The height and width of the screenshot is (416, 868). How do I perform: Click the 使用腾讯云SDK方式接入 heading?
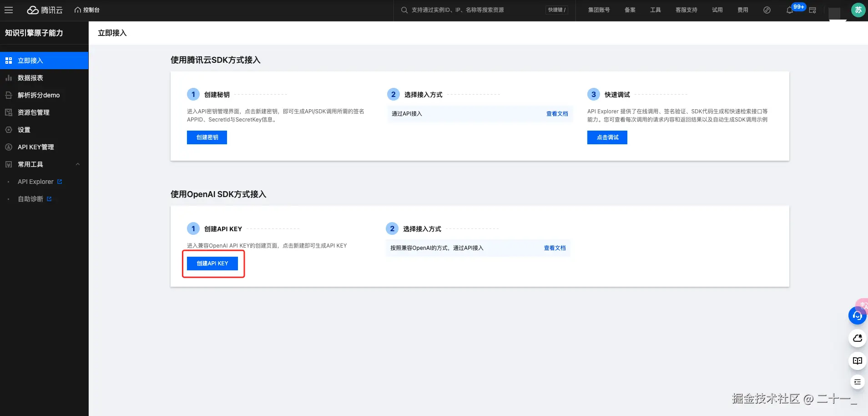point(216,60)
